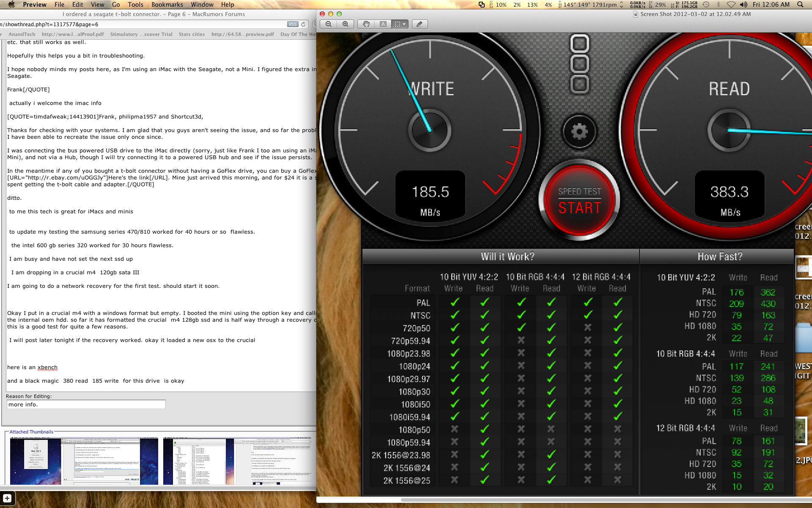Screen dimensions: 812x508
Task: Open the Bluetooth menu bar icon
Action: point(718,5)
